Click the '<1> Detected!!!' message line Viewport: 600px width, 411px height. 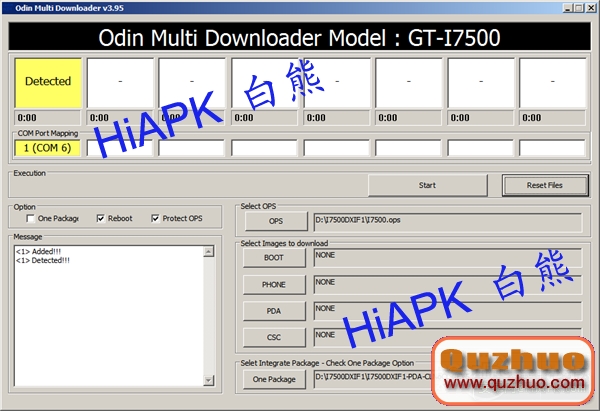[x=43, y=260]
